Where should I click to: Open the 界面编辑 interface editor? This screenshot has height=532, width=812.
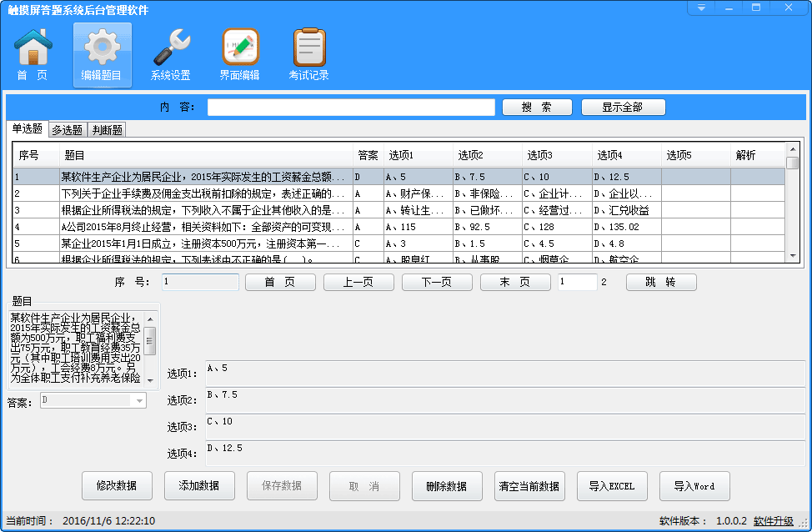point(240,53)
